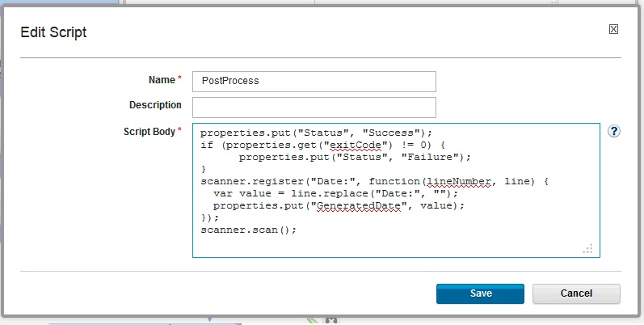Cancel editing the script
This screenshot has height=325, width=644.
tap(576, 293)
